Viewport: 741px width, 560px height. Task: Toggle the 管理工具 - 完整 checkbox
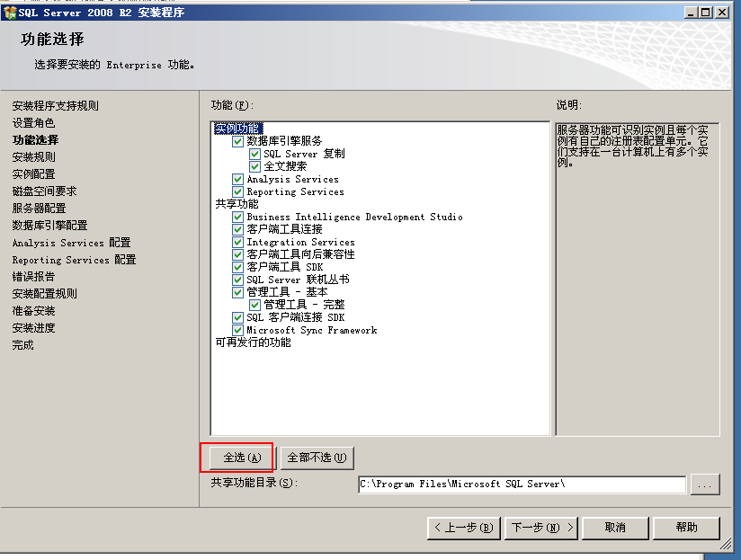pos(254,305)
